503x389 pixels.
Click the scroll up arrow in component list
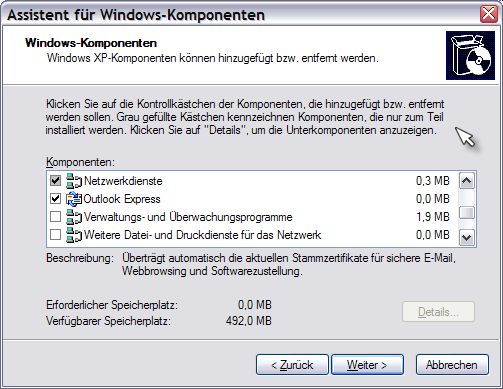click(x=467, y=181)
